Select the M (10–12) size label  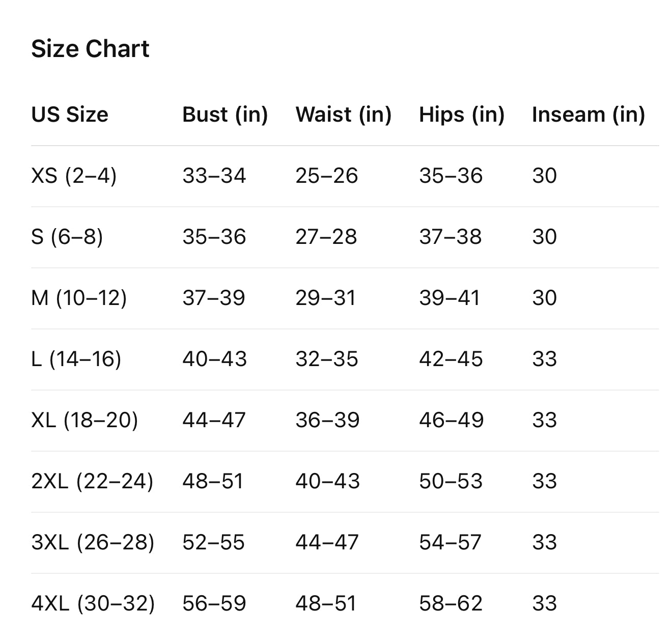(x=79, y=298)
